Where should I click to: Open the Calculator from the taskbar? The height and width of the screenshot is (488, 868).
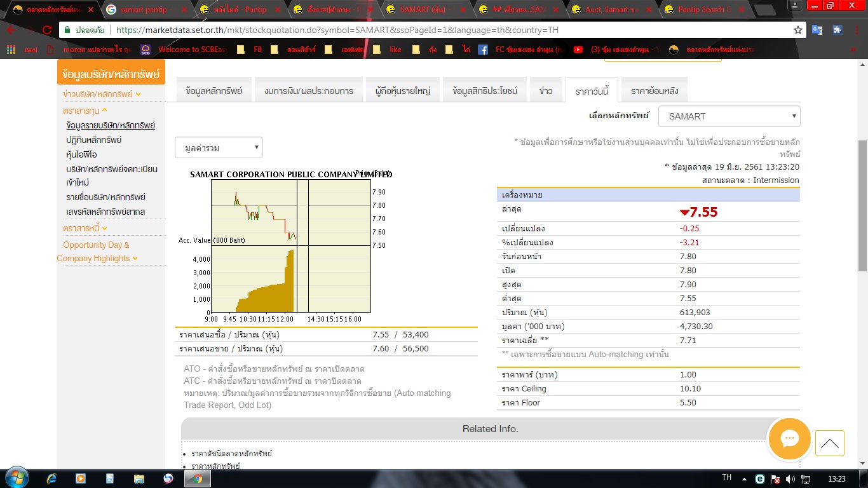coord(110,478)
